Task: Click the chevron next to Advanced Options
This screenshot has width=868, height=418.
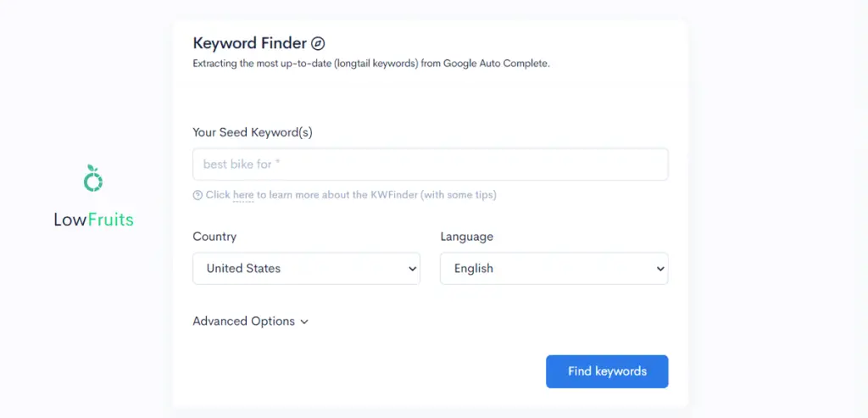Action: click(304, 321)
